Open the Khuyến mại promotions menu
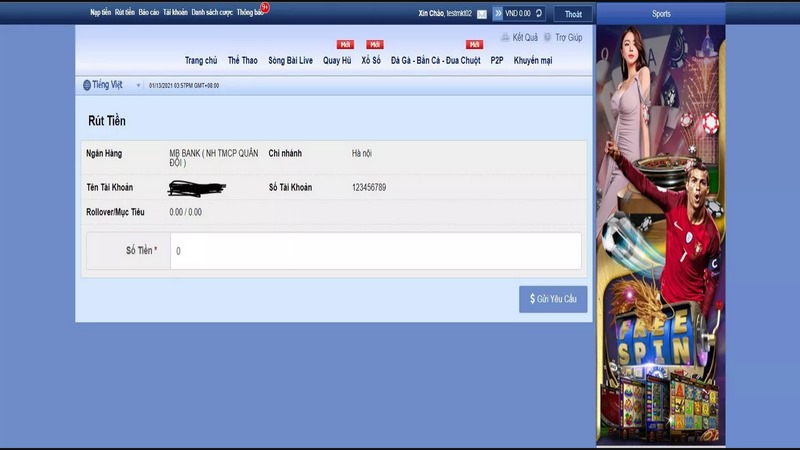Viewport: 800px width, 450px height. [x=533, y=61]
